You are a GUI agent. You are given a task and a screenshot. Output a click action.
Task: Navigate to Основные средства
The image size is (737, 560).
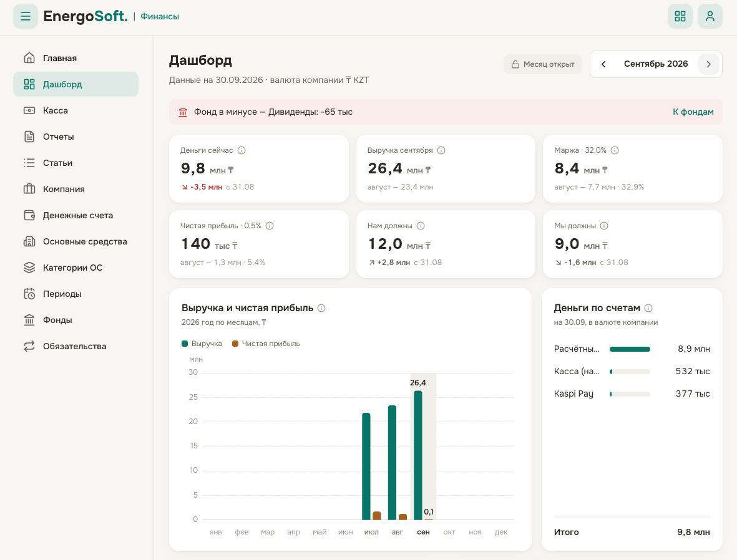[x=76, y=241]
